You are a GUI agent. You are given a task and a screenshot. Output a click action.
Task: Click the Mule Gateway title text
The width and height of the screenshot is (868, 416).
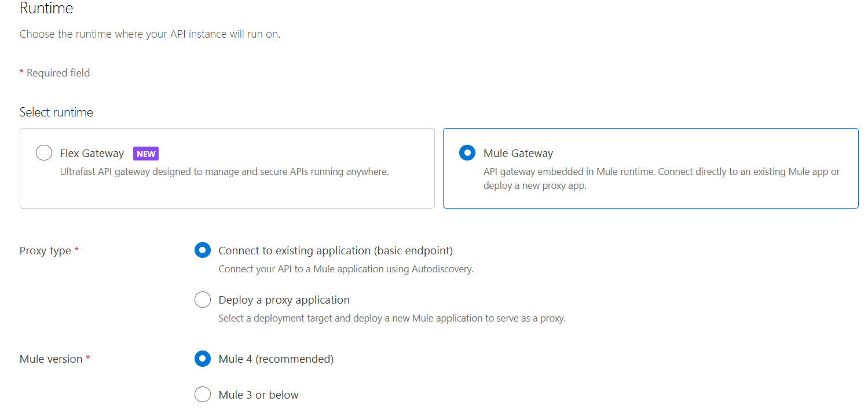[518, 153]
